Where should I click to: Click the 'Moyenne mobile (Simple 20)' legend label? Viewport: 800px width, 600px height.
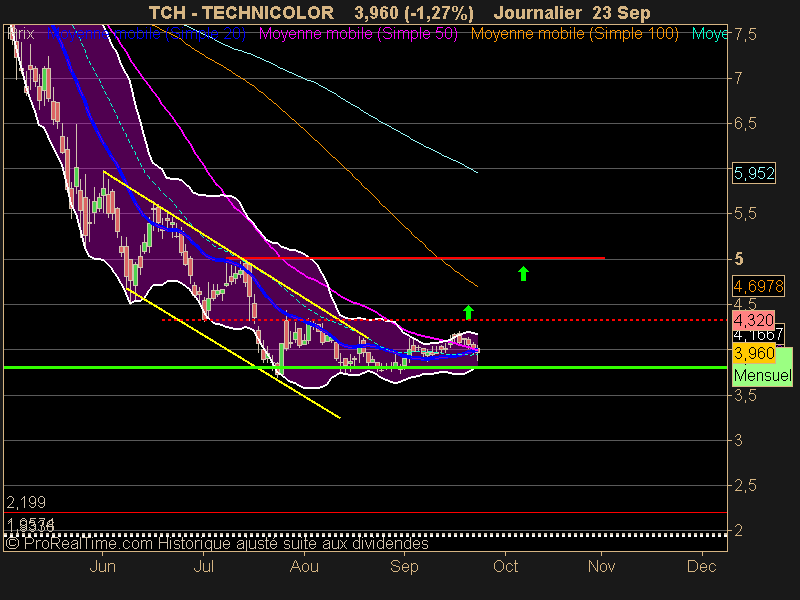146,34
